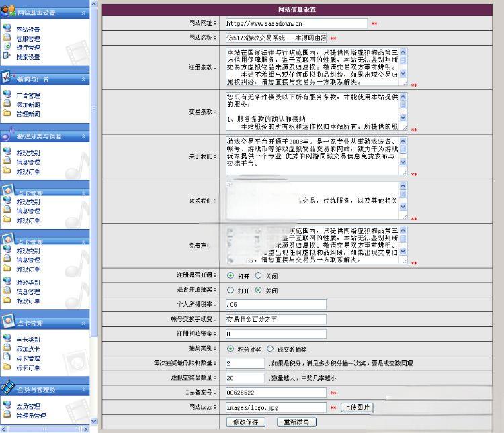
Task: Collapse the 会员与管理员 sidebar section
Action: [84, 389]
